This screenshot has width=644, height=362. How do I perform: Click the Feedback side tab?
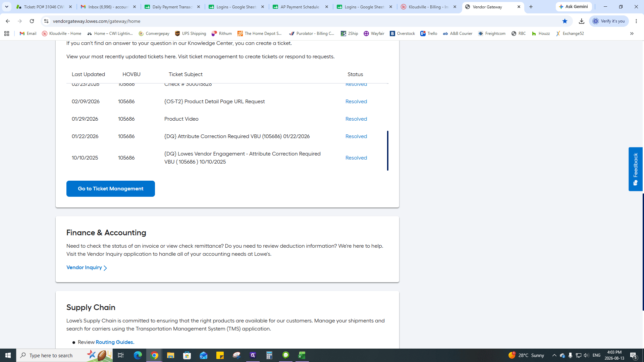635,169
